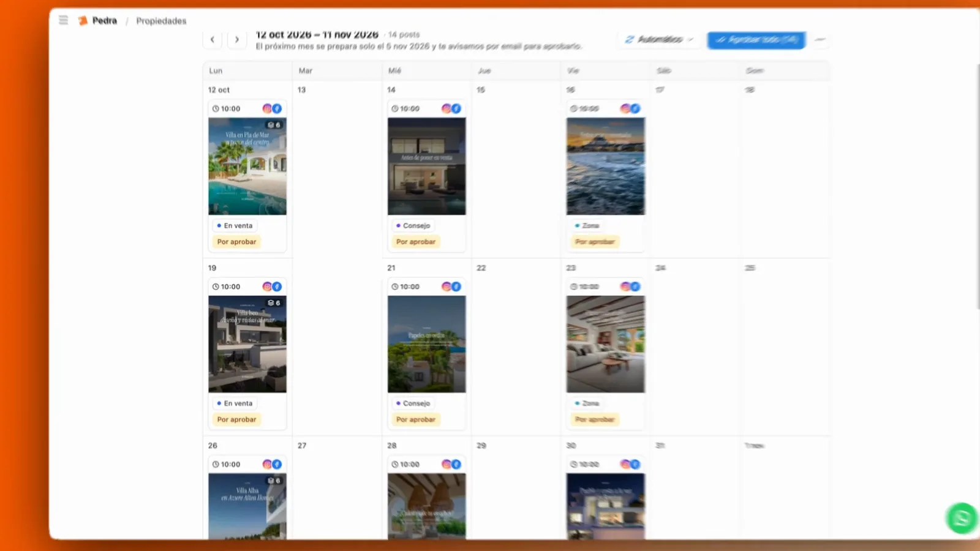Click the Mié column header
The height and width of the screenshot is (551, 980).
[x=394, y=71]
